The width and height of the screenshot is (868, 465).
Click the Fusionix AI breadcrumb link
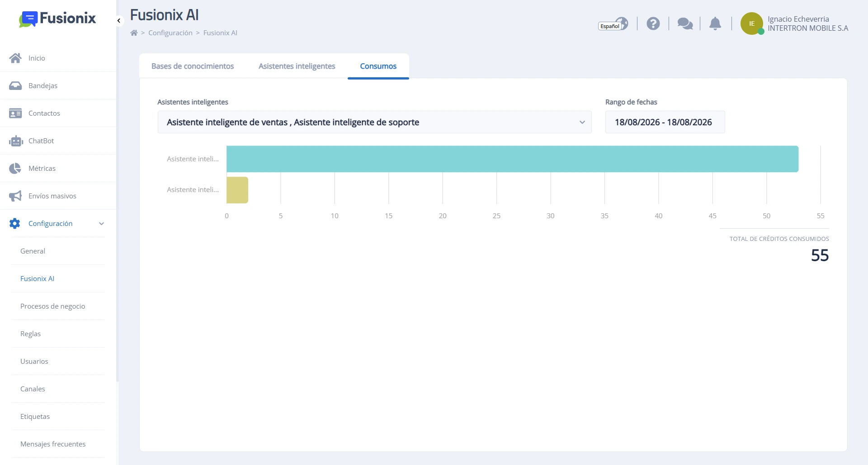pyautogui.click(x=220, y=33)
